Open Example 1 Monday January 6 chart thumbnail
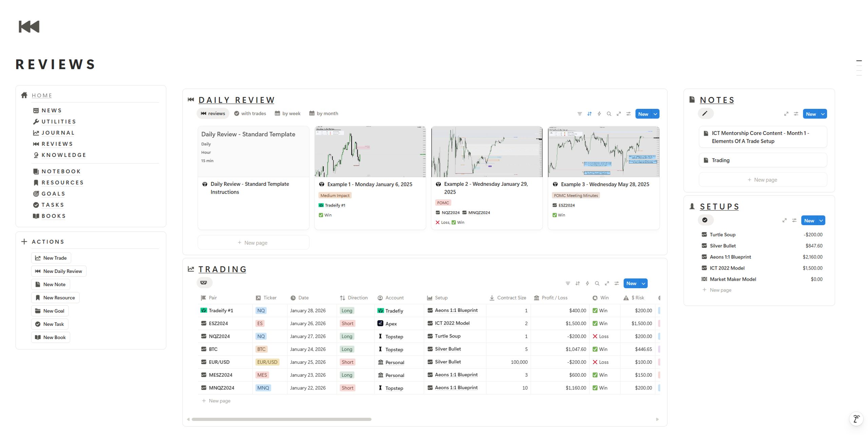868x435 pixels. [x=370, y=152]
